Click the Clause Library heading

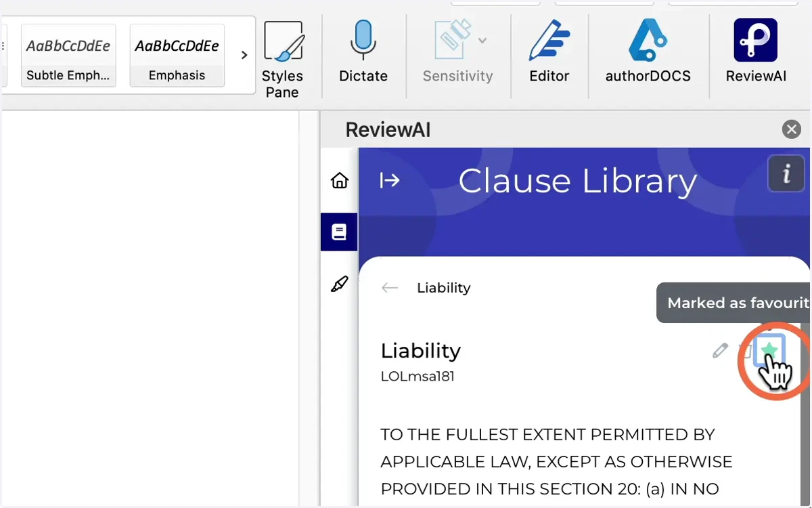577,182
